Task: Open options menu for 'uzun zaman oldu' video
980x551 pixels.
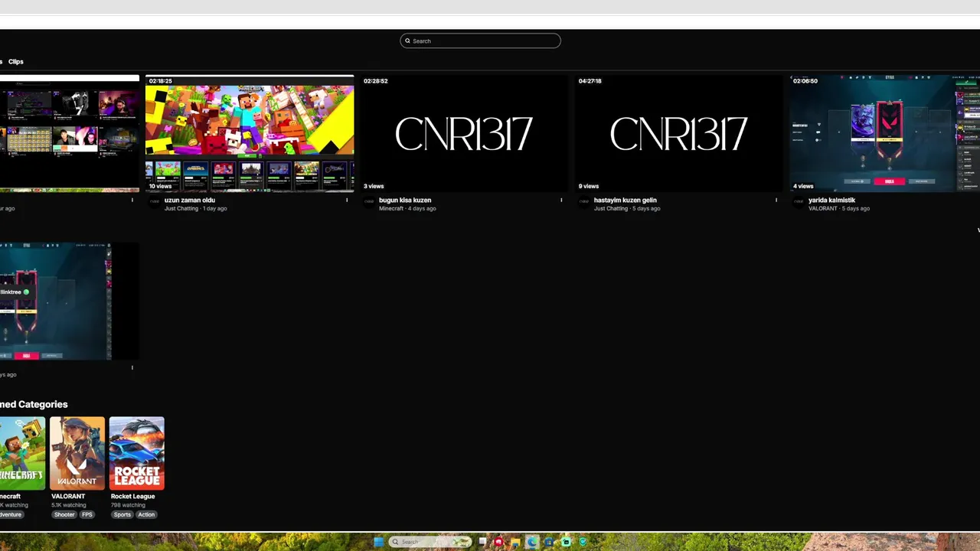Action: (347, 201)
